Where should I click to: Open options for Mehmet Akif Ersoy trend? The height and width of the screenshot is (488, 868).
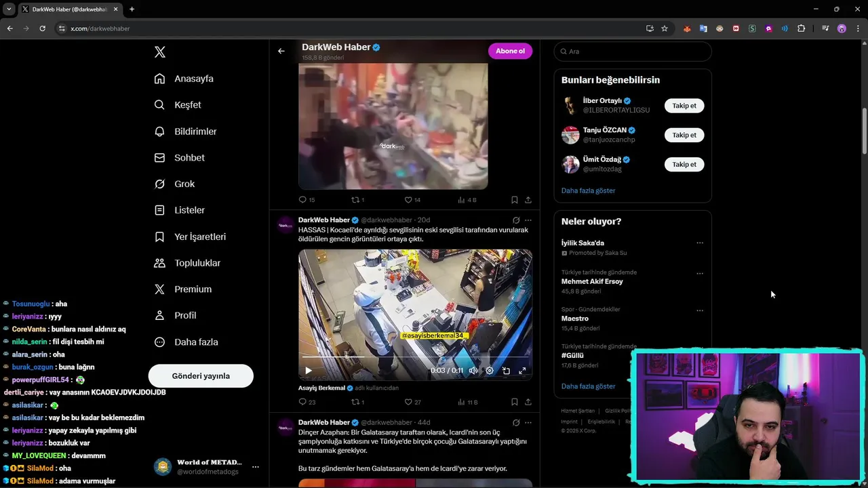[x=700, y=274]
